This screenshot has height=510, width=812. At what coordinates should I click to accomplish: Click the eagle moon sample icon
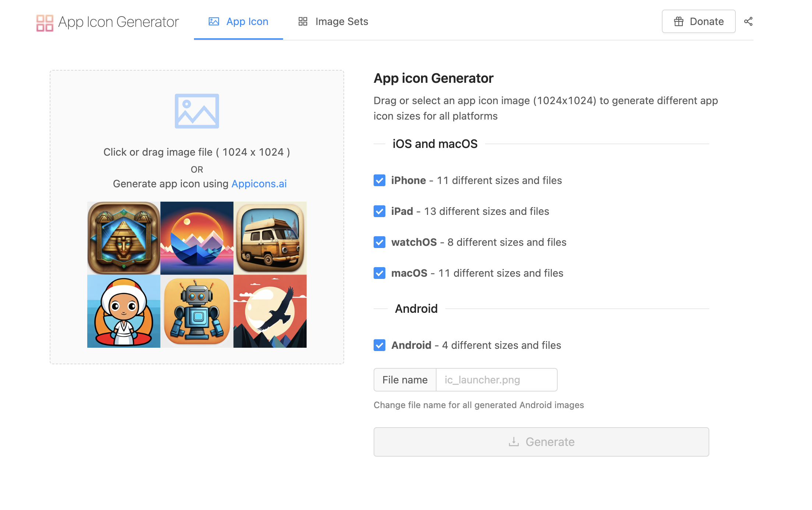coord(270,311)
